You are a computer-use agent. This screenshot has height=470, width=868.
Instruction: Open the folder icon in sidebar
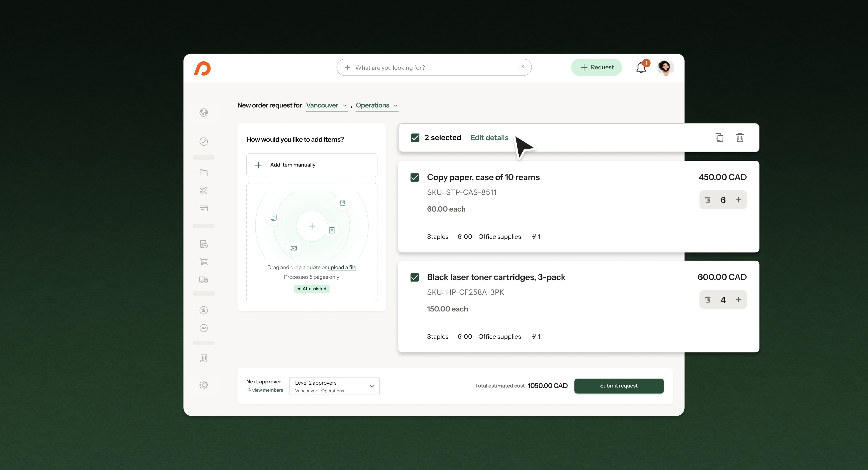click(203, 173)
